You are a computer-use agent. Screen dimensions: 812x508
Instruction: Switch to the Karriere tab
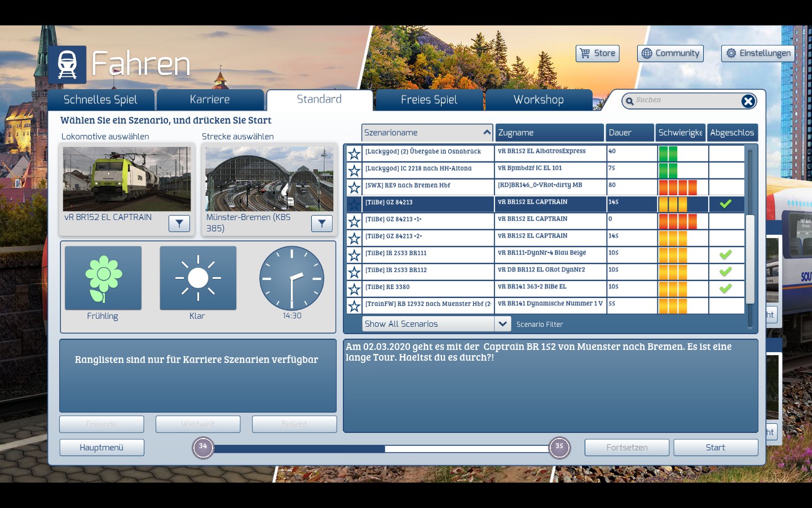[x=210, y=100]
